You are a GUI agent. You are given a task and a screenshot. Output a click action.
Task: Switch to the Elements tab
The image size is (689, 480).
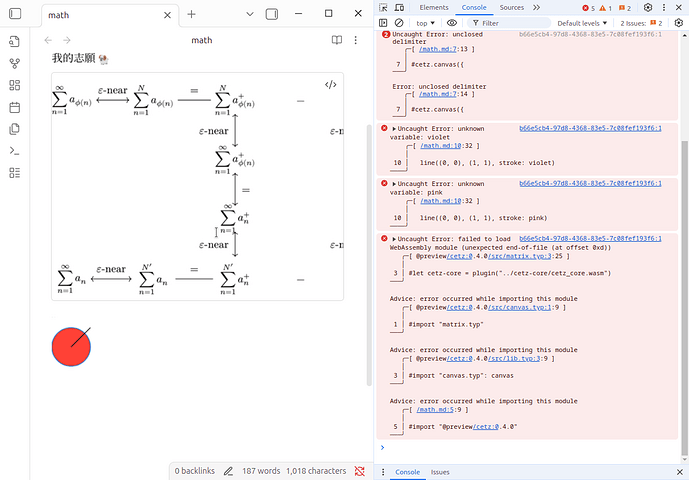tap(433, 7)
